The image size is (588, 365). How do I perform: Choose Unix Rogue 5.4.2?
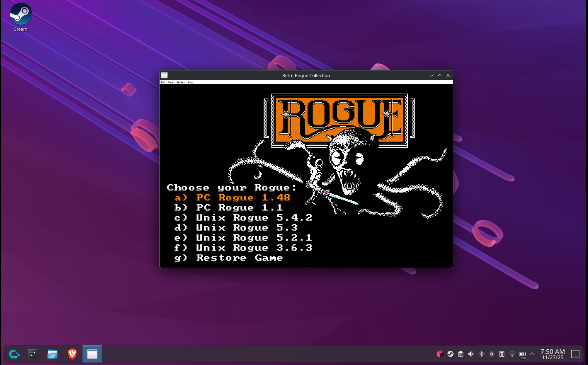tap(243, 218)
